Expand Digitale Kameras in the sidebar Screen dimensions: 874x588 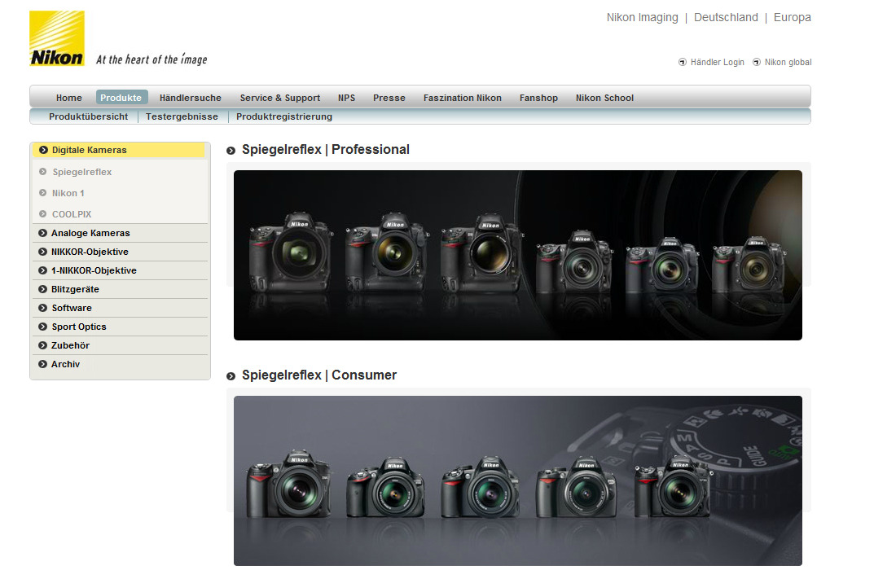coord(119,150)
